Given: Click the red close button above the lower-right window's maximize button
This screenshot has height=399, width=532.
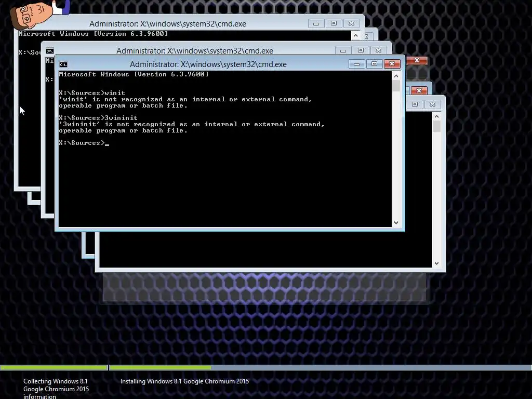Looking at the screenshot, I should click(419, 90).
